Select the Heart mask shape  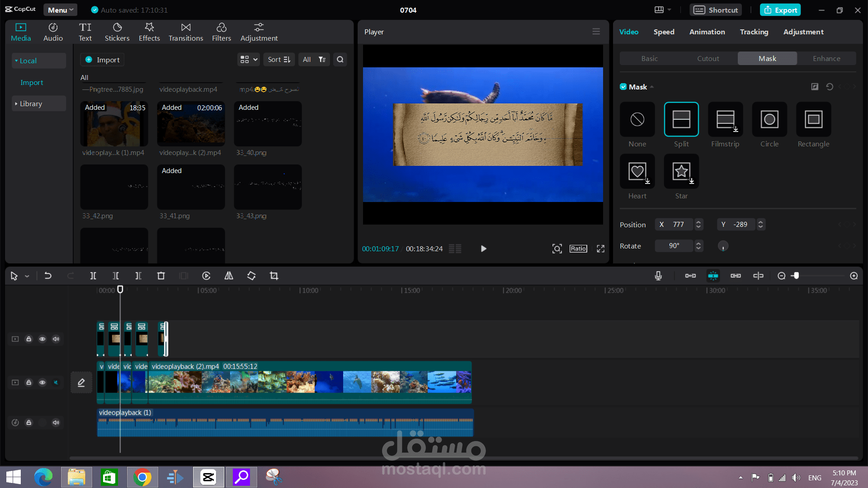tap(637, 171)
